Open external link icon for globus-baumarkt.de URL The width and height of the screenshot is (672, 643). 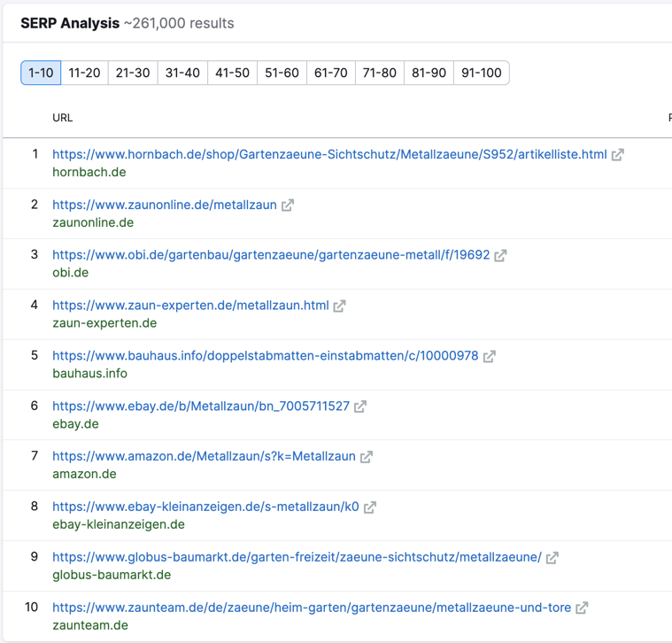[552, 558]
